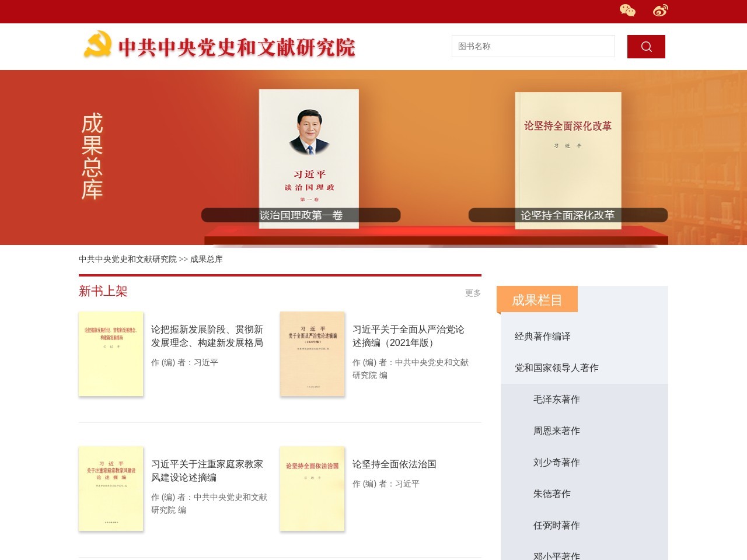Open cover of 习近平关于注重家庭家教家风建设论述摘编

tap(111, 489)
